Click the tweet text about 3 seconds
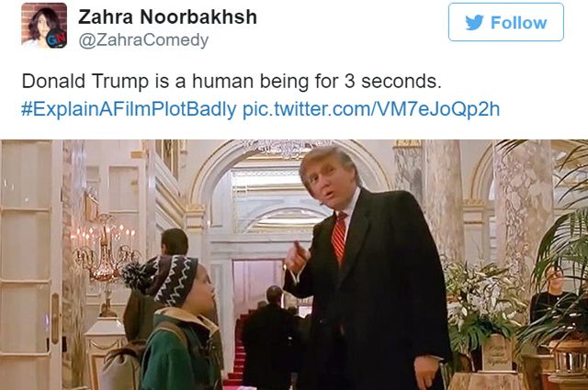Image resolution: width=588 pixels, height=390 pixels. click(x=232, y=81)
